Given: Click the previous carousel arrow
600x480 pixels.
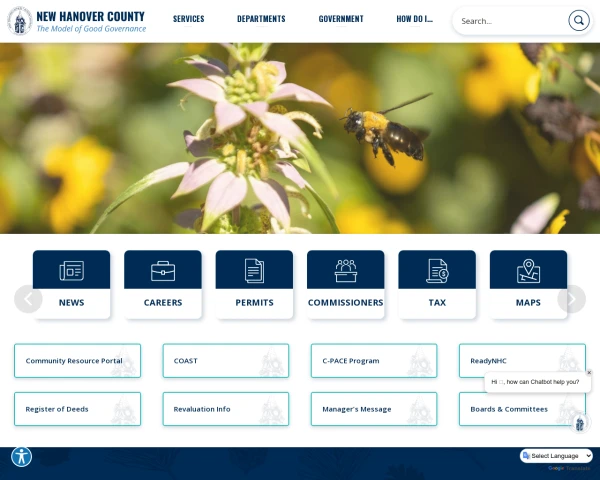Looking at the screenshot, I should click(28, 299).
